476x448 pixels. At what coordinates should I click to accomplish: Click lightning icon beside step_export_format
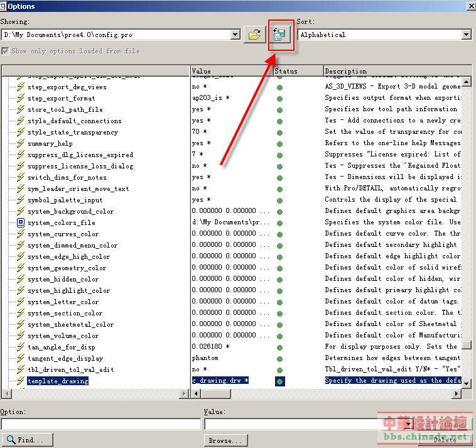(x=20, y=98)
